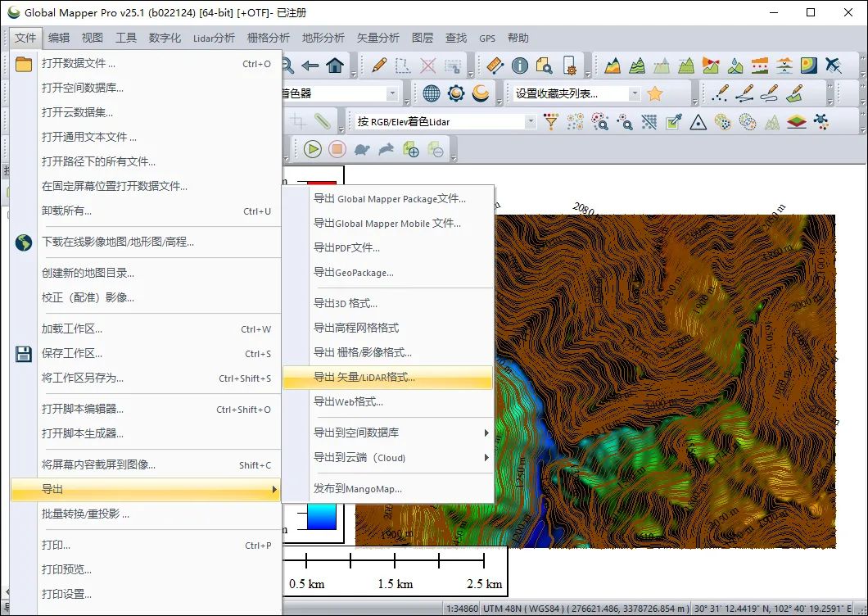Expand the 导出到空间数据库 submenu arrow

tap(486, 433)
